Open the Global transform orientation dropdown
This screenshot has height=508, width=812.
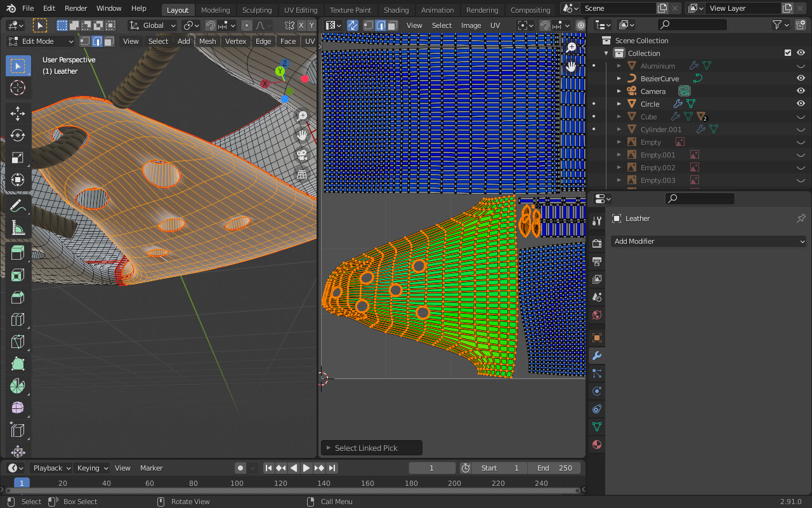tap(152, 25)
